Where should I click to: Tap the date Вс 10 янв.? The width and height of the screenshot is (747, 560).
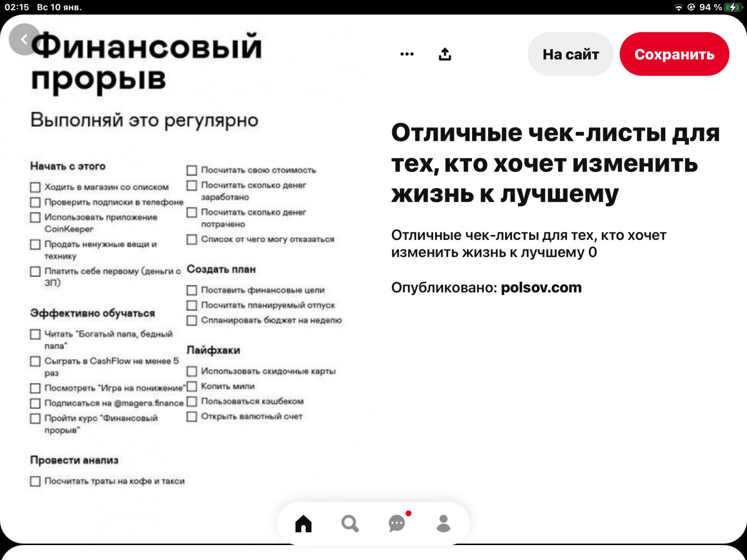59,7
